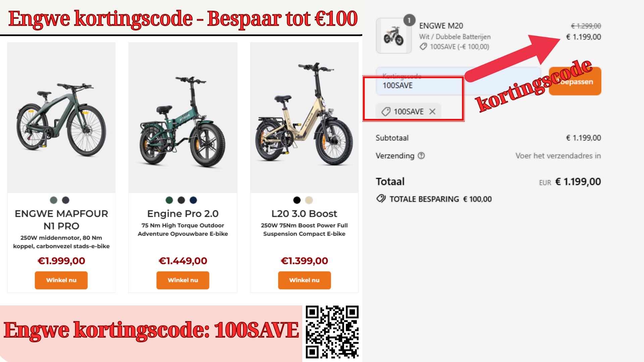The height and width of the screenshot is (362, 644).
Task: Click Winkel nu for L20 3.0 Boost
Action: point(304,280)
